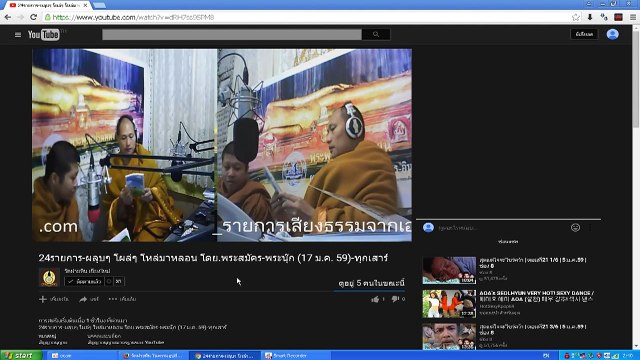This screenshot has width=640, height=360.
Task: Click the browser forward arrow
Action: (20, 17)
